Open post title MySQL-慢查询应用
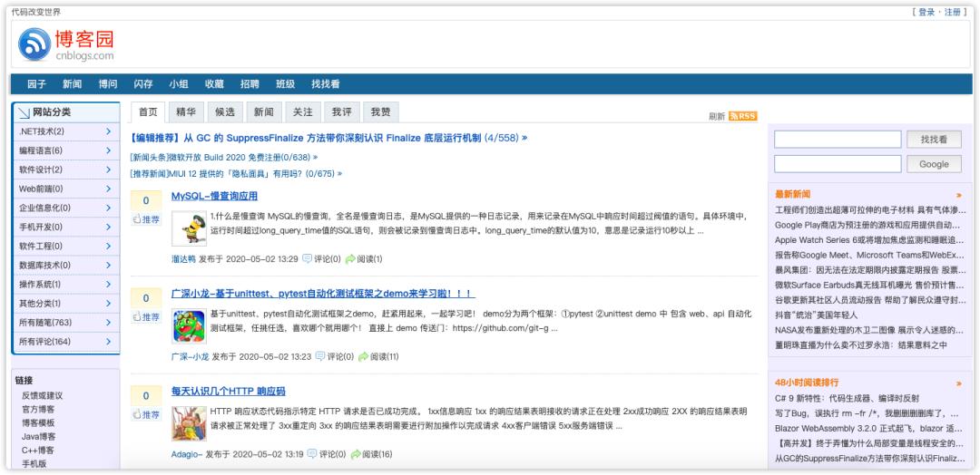The height and width of the screenshot is (475, 980). (214, 196)
